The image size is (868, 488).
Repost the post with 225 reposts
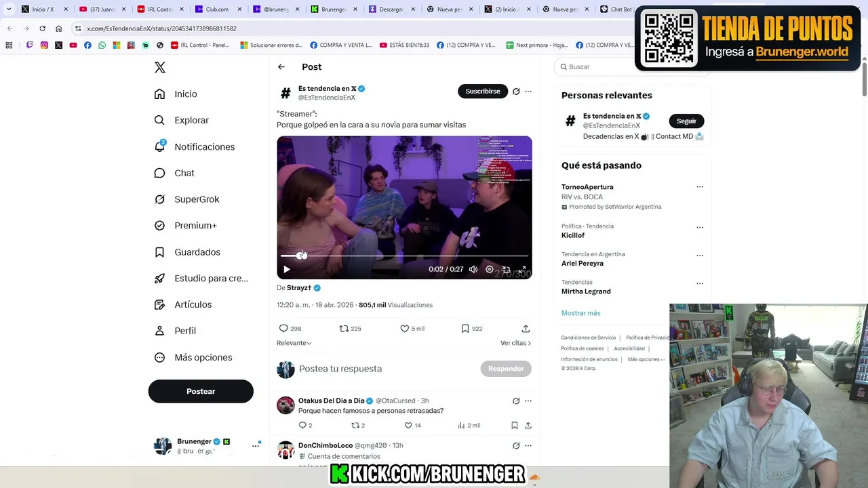click(x=350, y=329)
